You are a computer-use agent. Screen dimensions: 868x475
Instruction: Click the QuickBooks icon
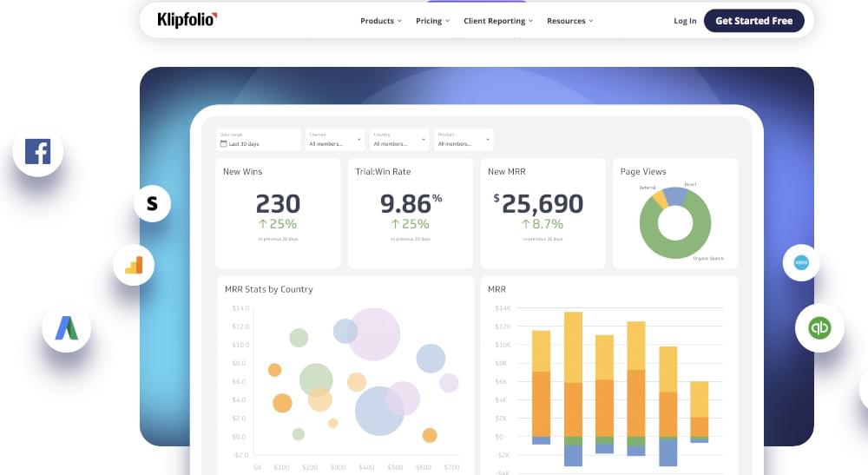tap(819, 327)
